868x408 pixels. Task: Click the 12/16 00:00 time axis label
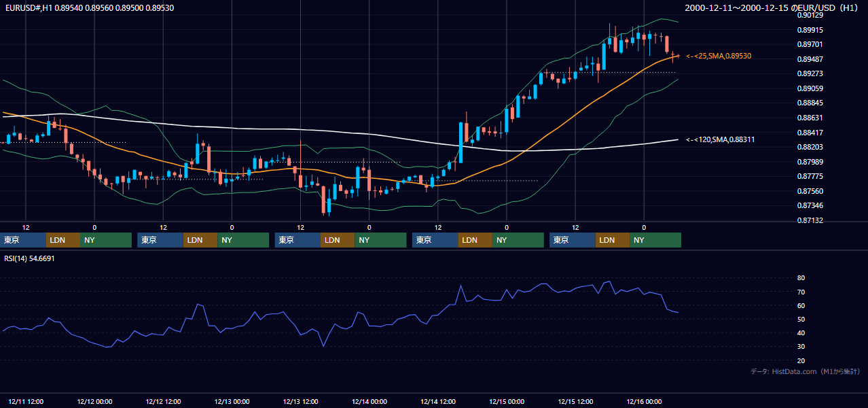click(x=643, y=401)
